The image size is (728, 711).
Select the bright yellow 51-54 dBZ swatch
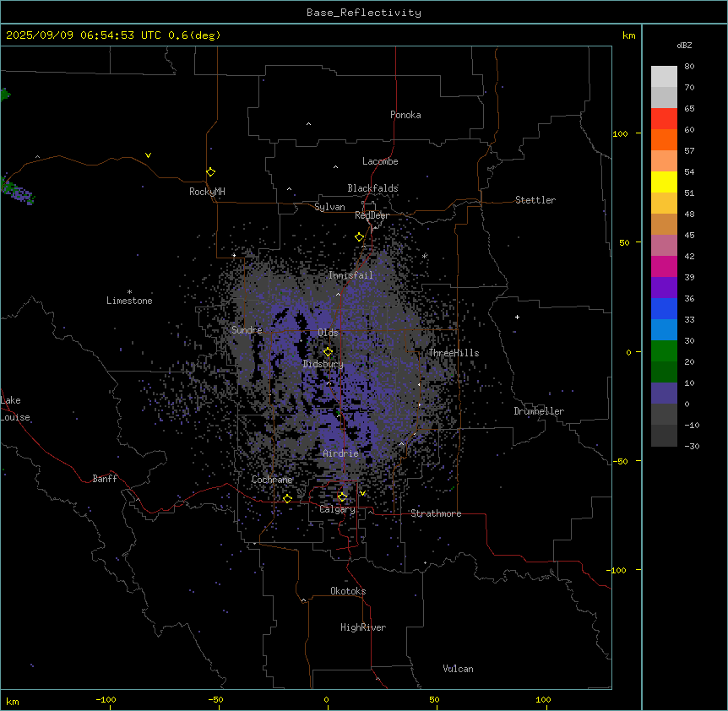664,182
